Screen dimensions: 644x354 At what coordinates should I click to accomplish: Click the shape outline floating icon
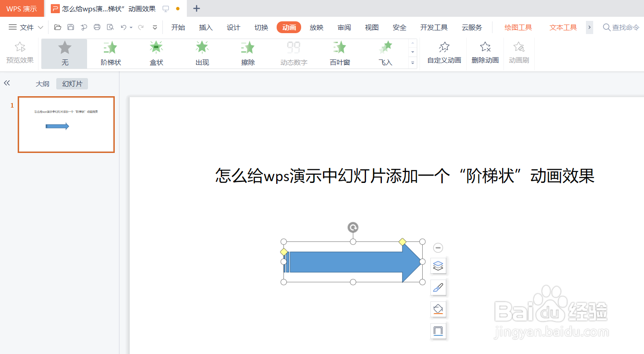(x=438, y=331)
